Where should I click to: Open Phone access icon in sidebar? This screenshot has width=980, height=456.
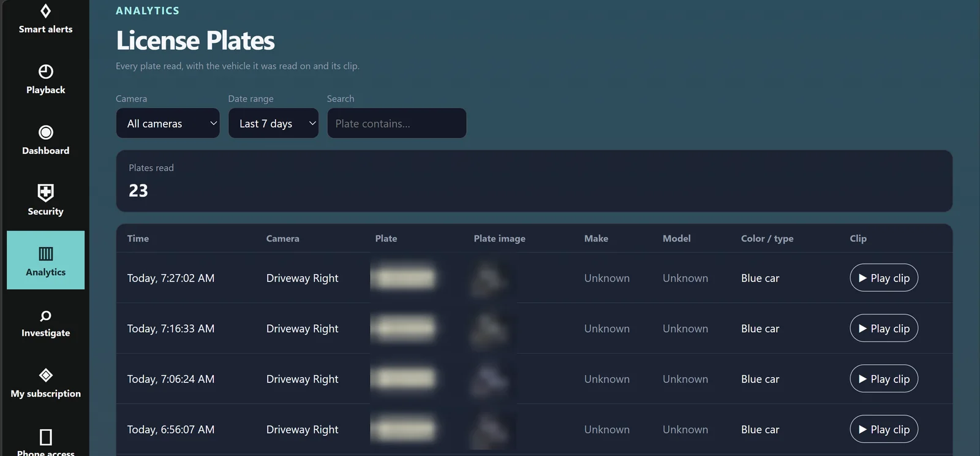pyautogui.click(x=45, y=437)
